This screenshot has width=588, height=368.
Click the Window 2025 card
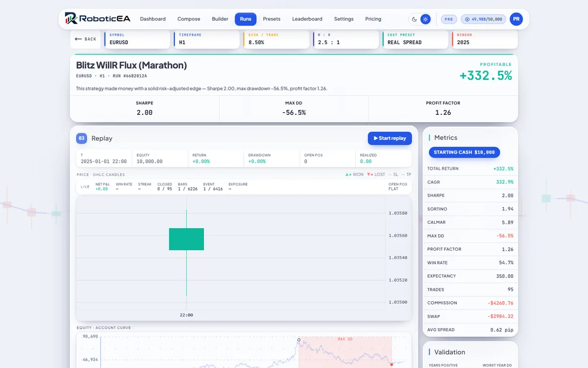click(485, 39)
